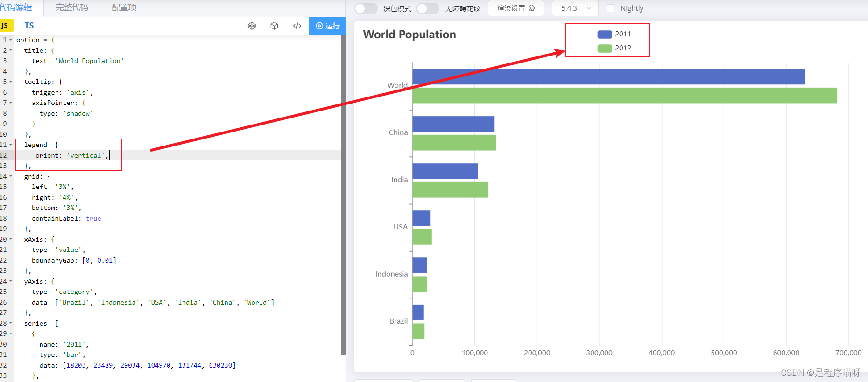Screen dimensions: 868x382
Task: Switch to the 配置项 tab
Action: [x=124, y=7]
